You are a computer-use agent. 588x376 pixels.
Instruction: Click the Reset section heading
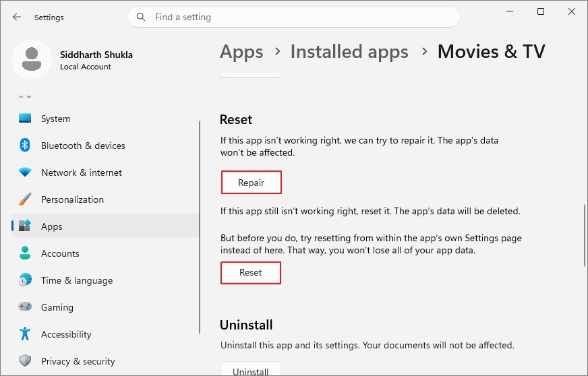pos(236,119)
